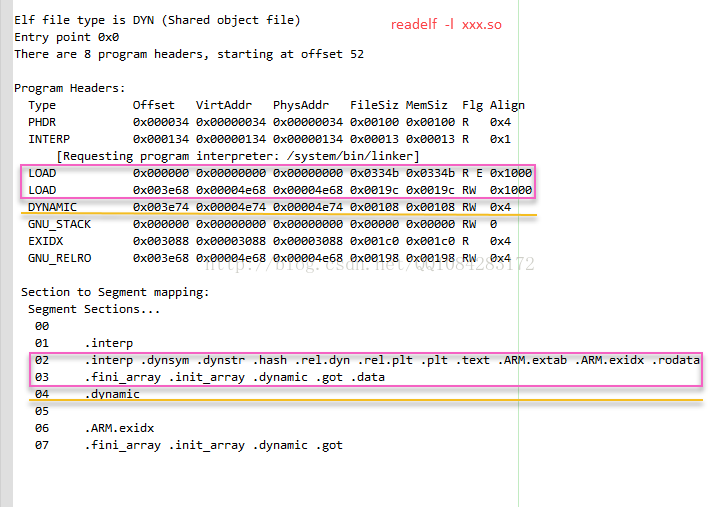721x507 pixels.
Task: Click '.init_array' in segment 07
Action: [x=207, y=445]
